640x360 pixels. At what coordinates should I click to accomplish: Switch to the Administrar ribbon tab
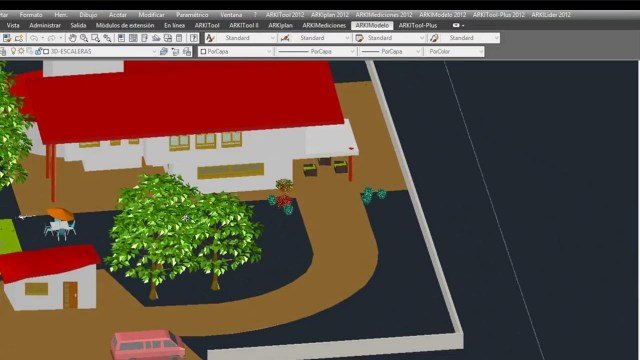(x=45, y=25)
